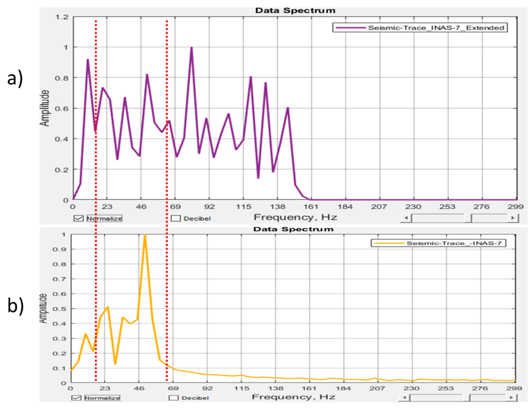
Task: Enable Decibel checkbox in bottom spectrum plot
Action: tap(173, 398)
